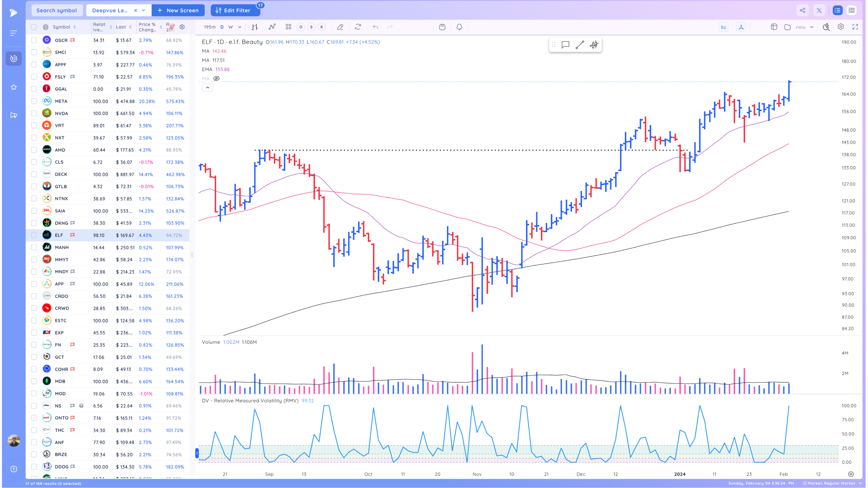This screenshot has height=488, width=868.
Task: Open the four-squares templates icon
Action: click(288, 27)
